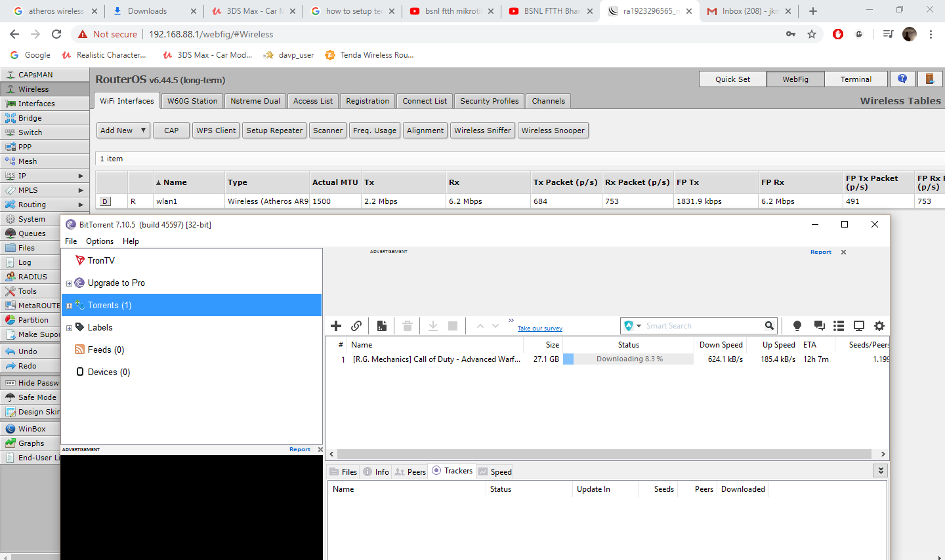Click the Scanner button
Image resolution: width=945 pixels, height=560 pixels.
tap(327, 130)
